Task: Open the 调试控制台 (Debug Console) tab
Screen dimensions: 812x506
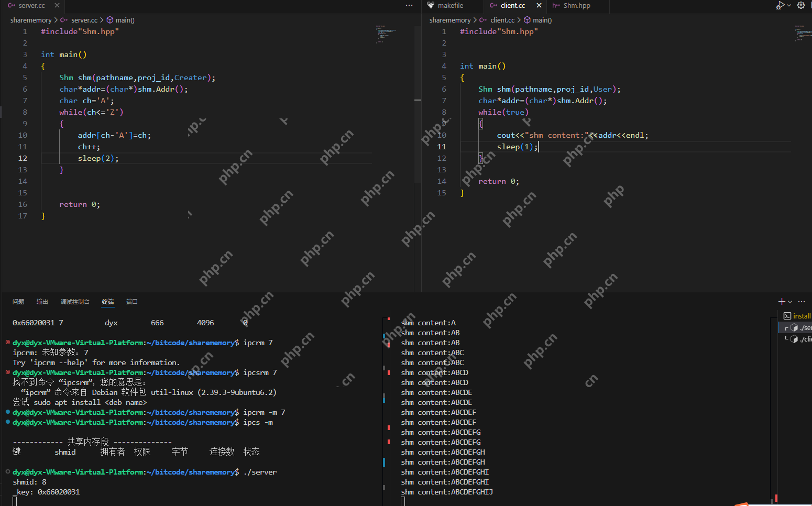Action: click(x=75, y=302)
